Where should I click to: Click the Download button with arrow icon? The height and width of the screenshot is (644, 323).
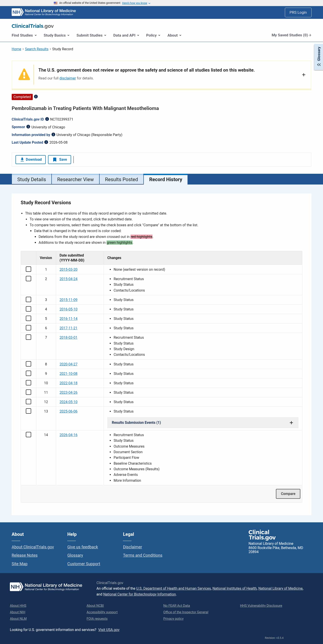pyautogui.click(x=31, y=160)
